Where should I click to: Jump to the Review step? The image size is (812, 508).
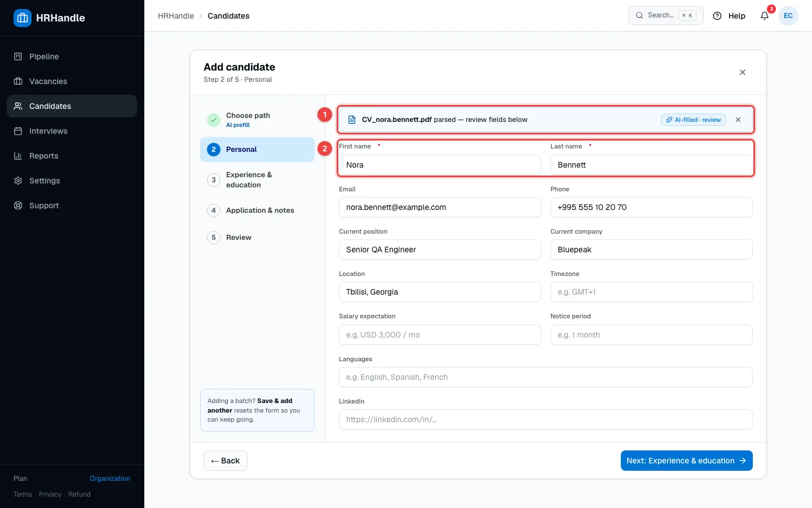[257, 238]
